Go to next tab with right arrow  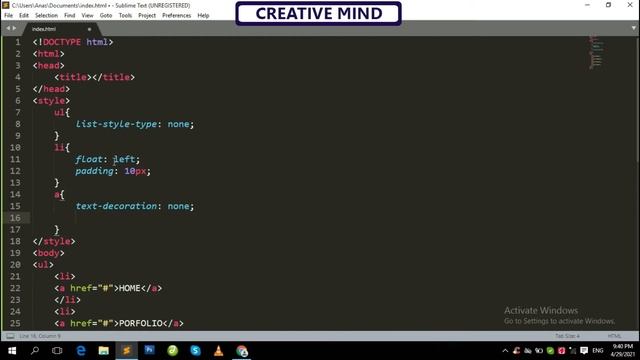pyautogui.click(x=14, y=28)
